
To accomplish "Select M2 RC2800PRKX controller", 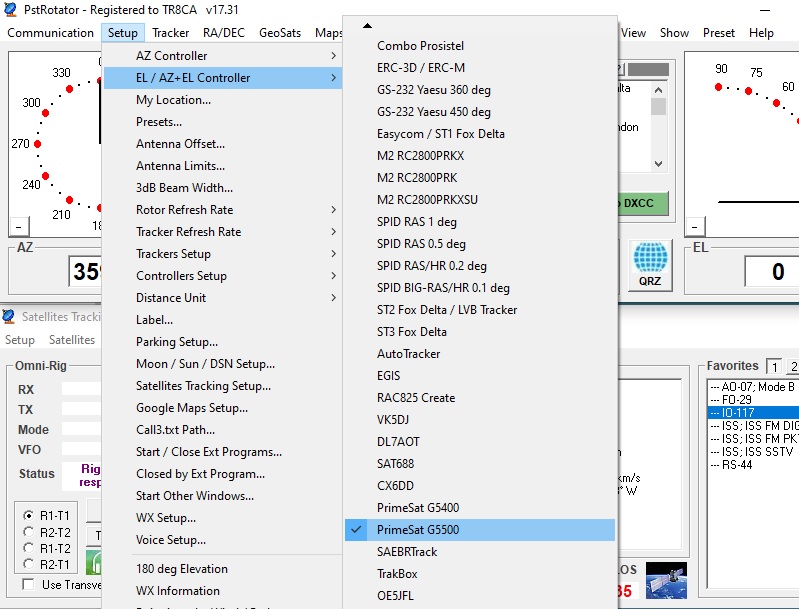I will [x=480, y=155].
